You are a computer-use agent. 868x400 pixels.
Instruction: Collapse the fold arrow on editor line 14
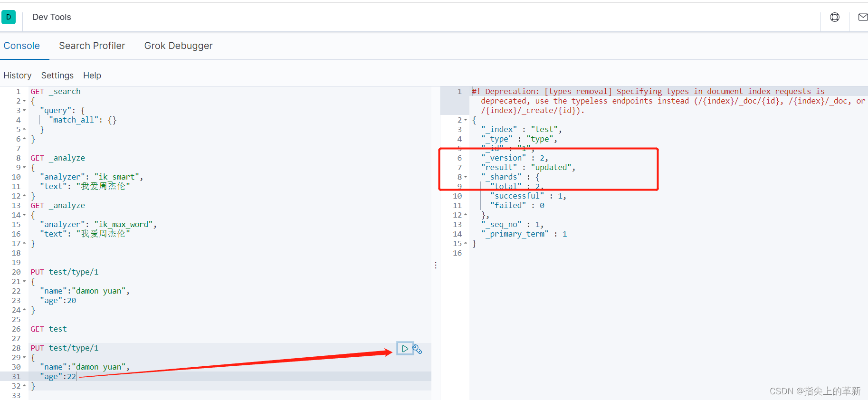pyautogui.click(x=24, y=215)
